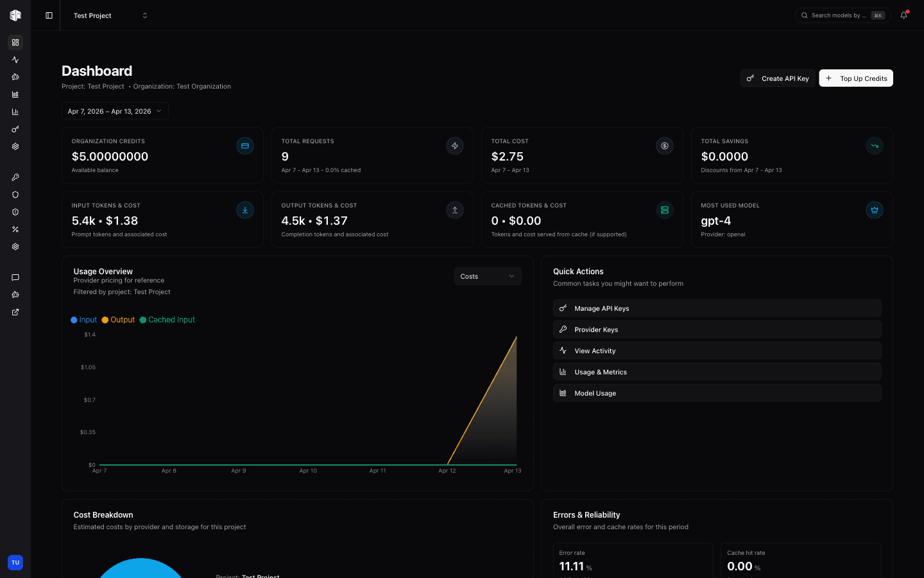
Task: Select Usage & Metrics quick action
Action: pos(717,372)
